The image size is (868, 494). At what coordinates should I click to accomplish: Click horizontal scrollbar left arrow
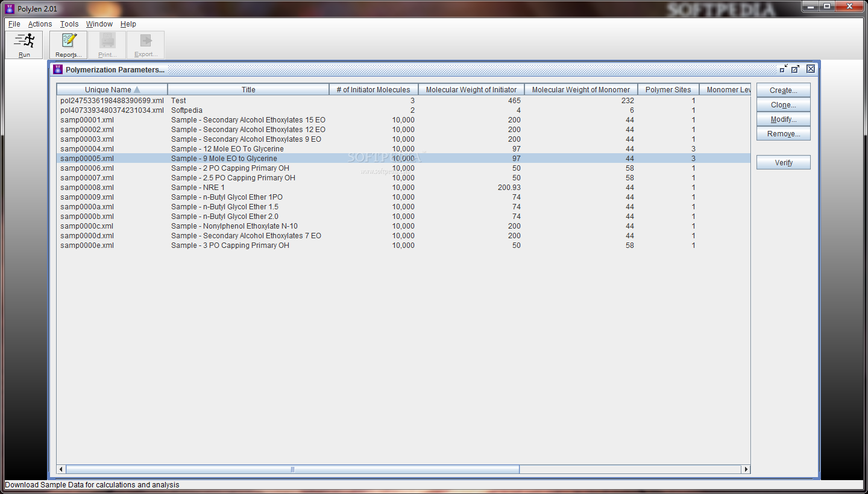(x=61, y=469)
